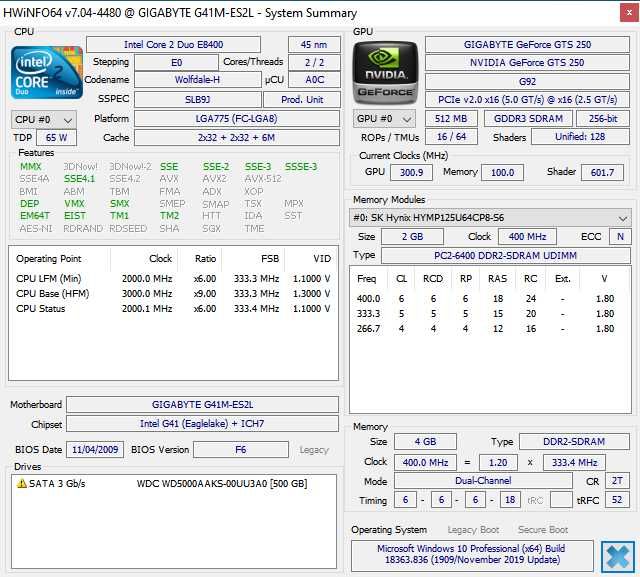Click the Cores/Threads 2 / 2 value
This screenshot has width=640, height=577.
(314, 62)
